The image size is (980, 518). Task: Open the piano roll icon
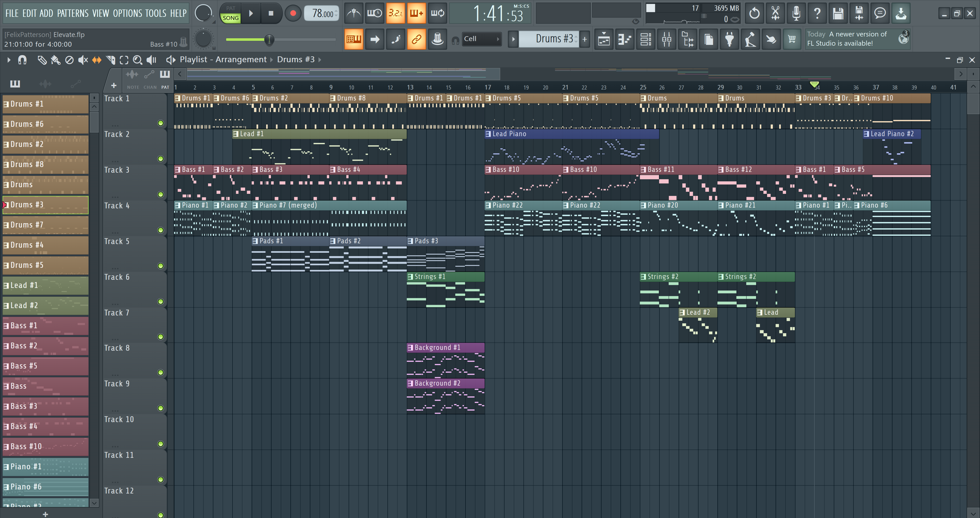click(x=625, y=39)
